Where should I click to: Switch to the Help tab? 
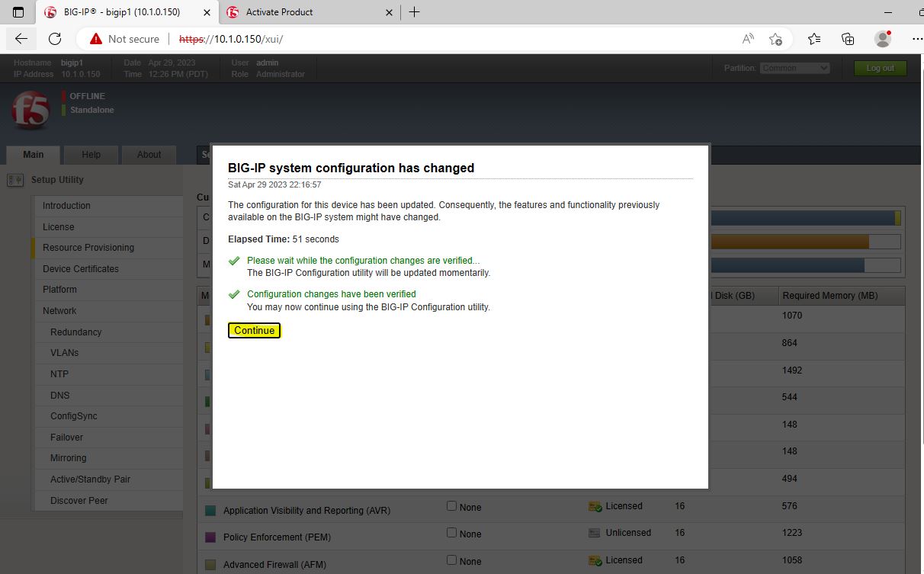click(91, 155)
